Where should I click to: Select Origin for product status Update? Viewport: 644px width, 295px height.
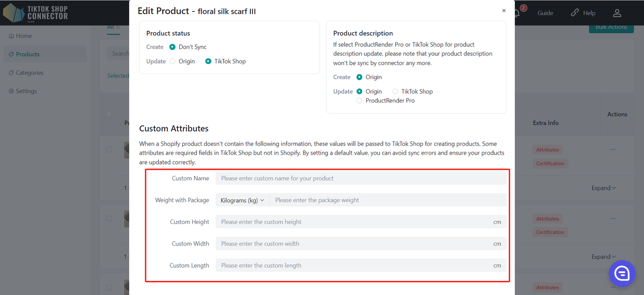(x=173, y=61)
